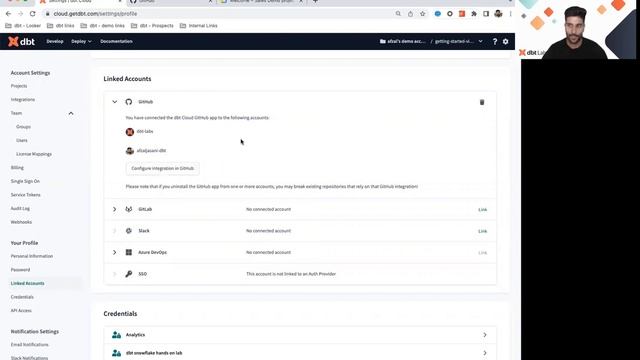Open dbt - Looker bookmark folder
The height and width of the screenshot is (360, 640).
tap(23, 25)
